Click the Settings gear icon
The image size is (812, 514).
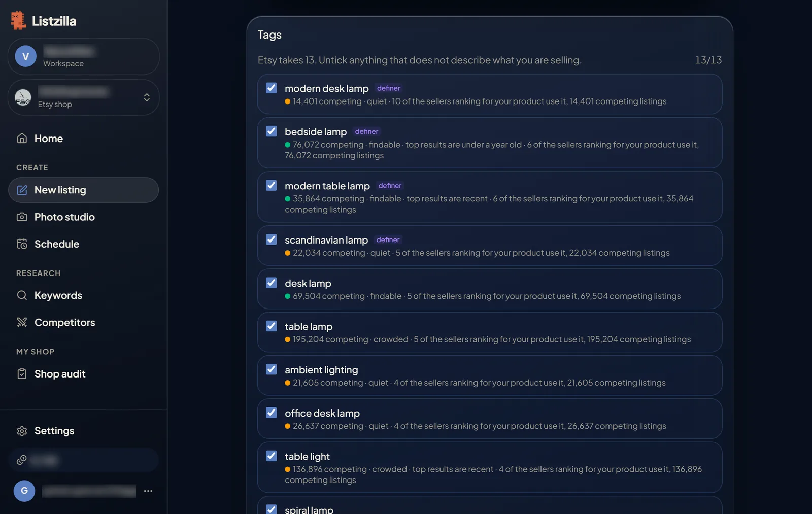(22, 431)
